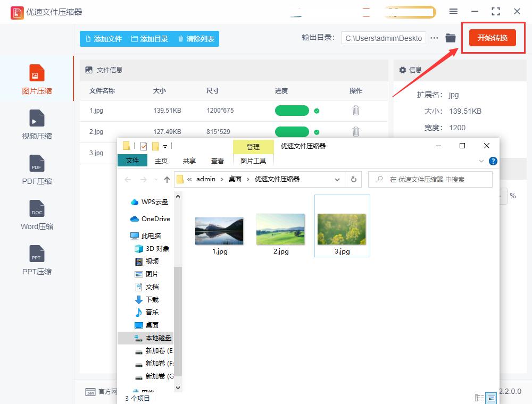Open the hamburger menu in the title bar
Screen dimensions: 532x404
[453, 11]
